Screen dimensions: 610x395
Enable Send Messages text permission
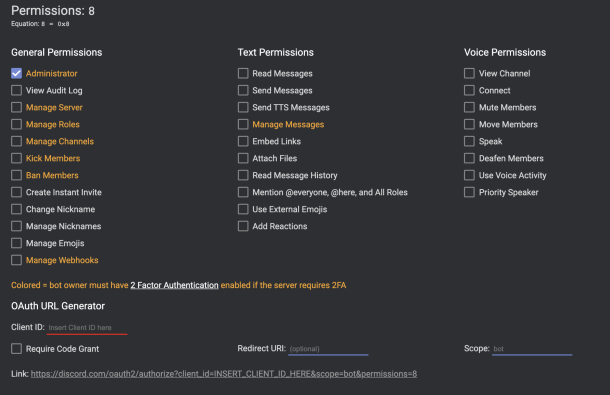pos(243,90)
